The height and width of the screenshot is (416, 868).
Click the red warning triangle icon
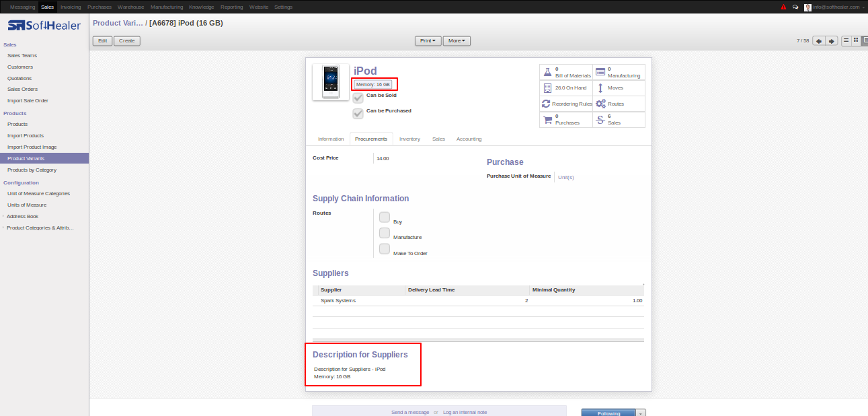(783, 7)
